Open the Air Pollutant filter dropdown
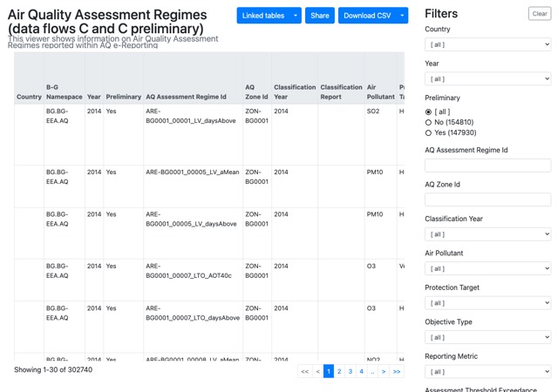This screenshot has height=392, width=558. (488, 268)
